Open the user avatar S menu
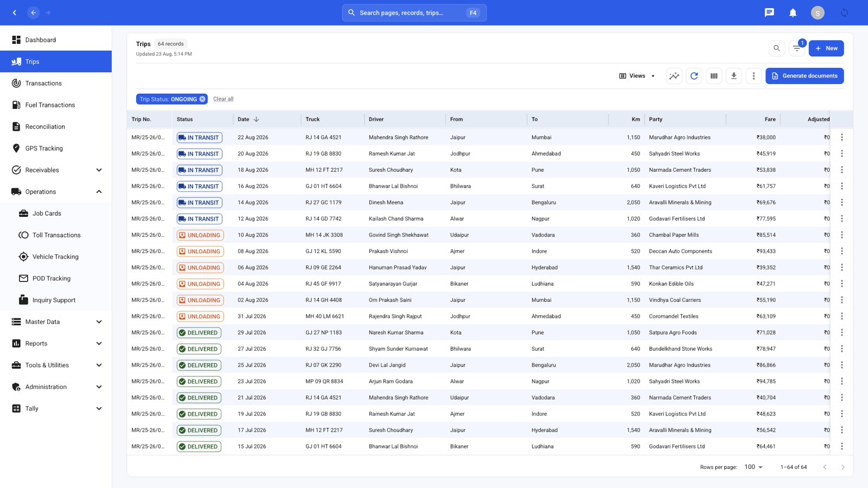This screenshot has height=488, width=868. (818, 12)
